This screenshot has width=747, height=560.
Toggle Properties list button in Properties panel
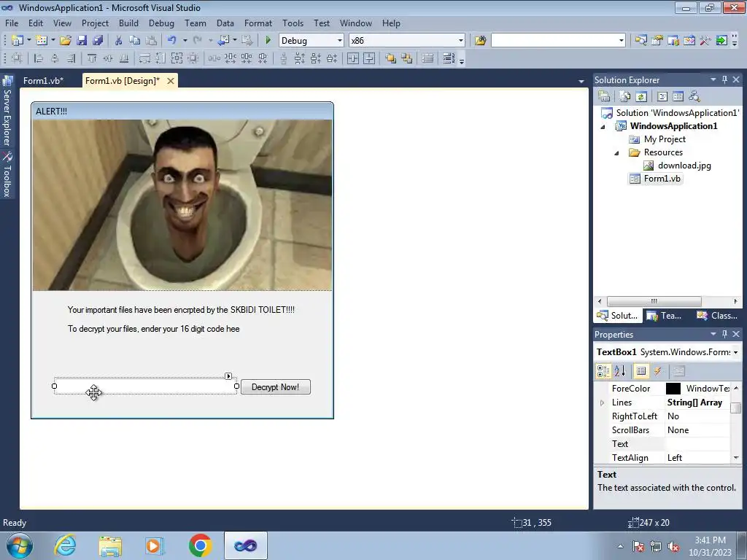pos(641,371)
